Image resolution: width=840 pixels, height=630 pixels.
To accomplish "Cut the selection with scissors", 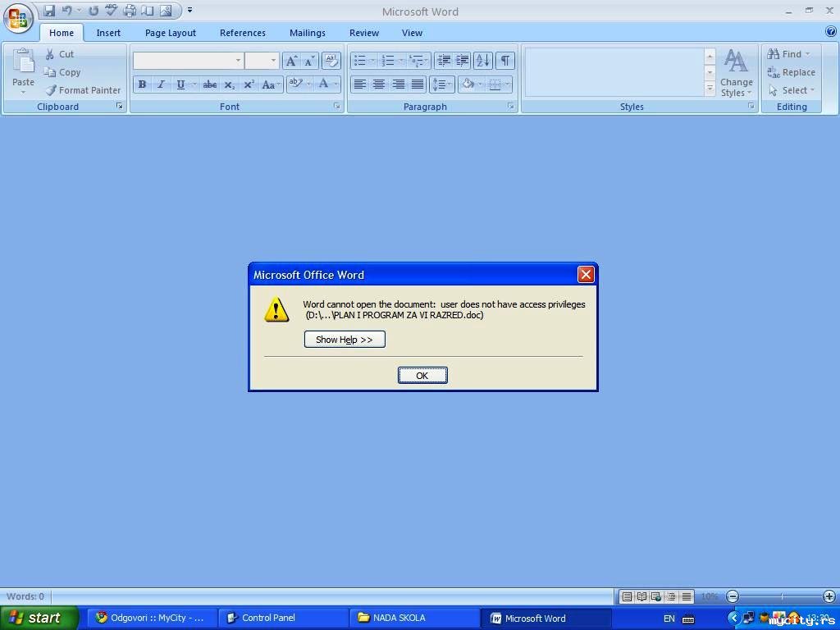I will (59, 54).
